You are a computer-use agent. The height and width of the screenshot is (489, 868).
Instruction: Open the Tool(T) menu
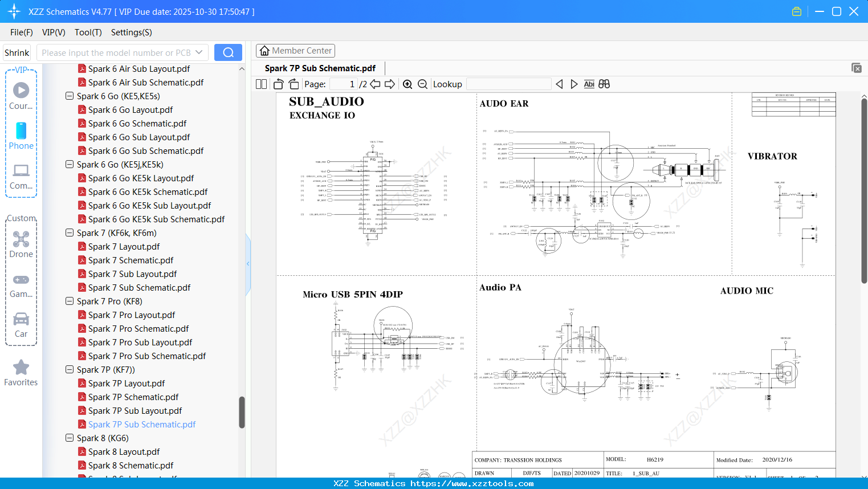click(88, 32)
